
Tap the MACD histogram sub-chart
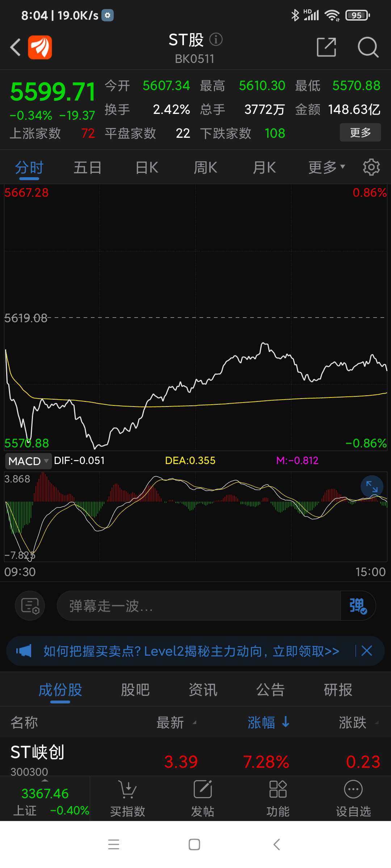195,516
